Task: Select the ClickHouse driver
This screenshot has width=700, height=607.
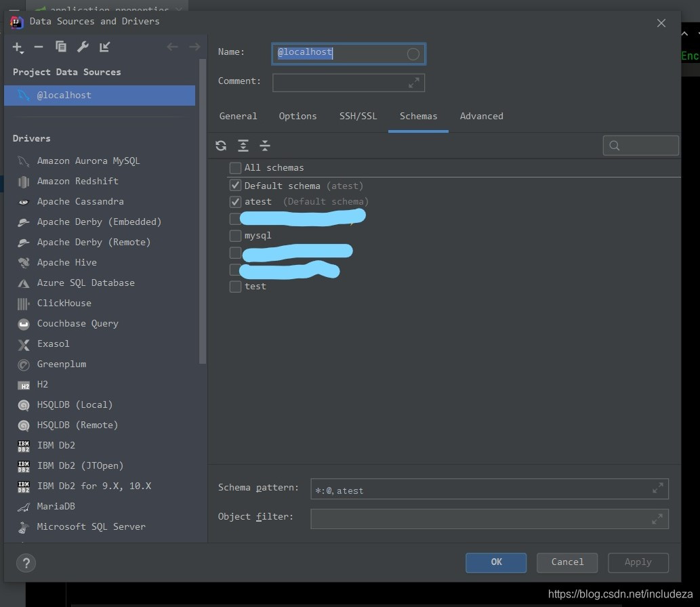Action: click(64, 303)
